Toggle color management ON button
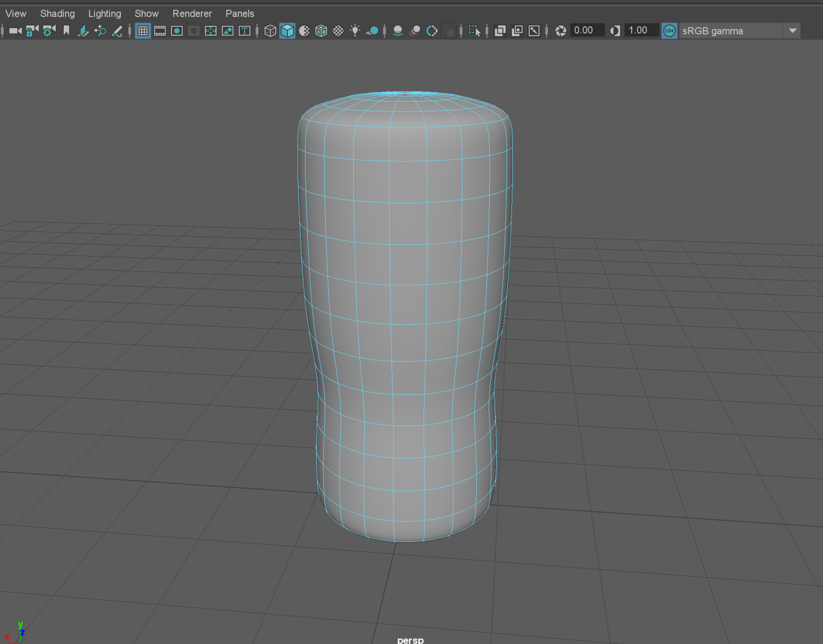 (x=669, y=31)
